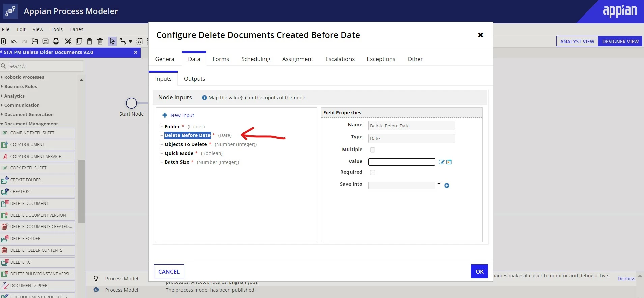The width and height of the screenshot is (644, 298).
Task: Switch to ANALYST VIEW
Action: [577, 42]
